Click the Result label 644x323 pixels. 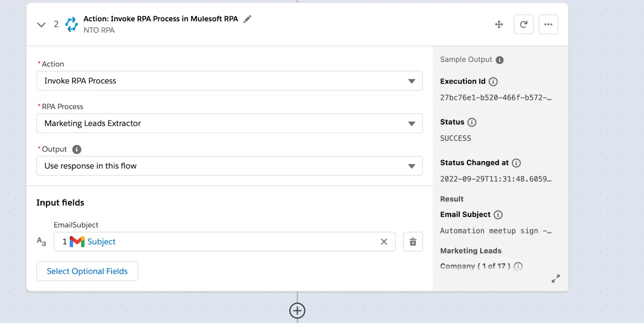click(452, 199)
